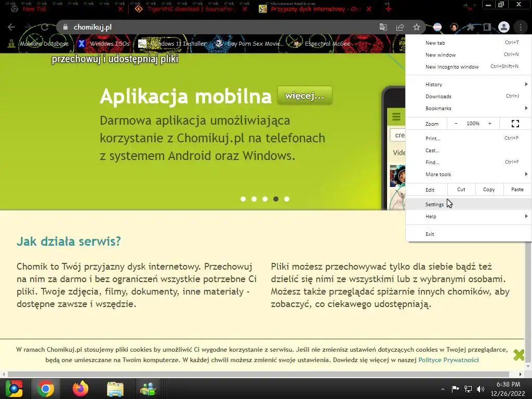
Task: View site info via the lock icon
Action: [x=65, y=27]
